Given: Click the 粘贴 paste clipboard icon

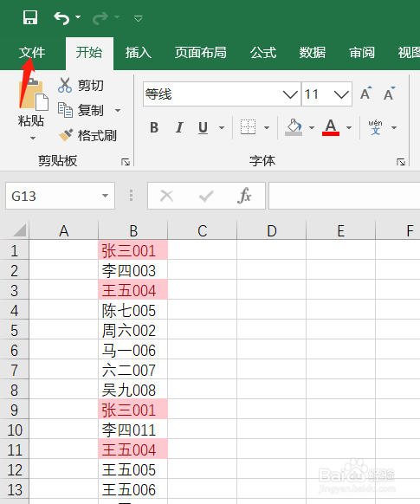Looking at the screenshot, I should coord(33,94).
